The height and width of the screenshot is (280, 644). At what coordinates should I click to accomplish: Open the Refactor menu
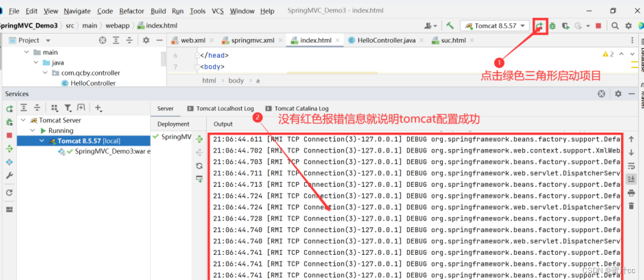tap(132, 11)
